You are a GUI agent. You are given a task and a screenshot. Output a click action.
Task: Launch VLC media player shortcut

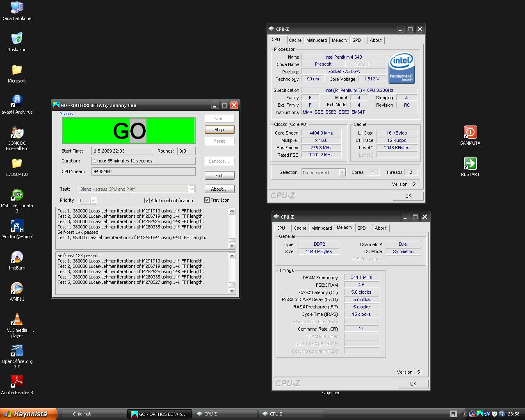click(x=17, y=325)
